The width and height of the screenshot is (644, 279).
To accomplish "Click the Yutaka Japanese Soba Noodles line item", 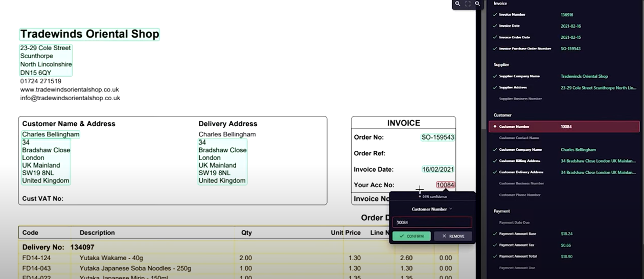I will pyautogui.click(x=135, y=268).
